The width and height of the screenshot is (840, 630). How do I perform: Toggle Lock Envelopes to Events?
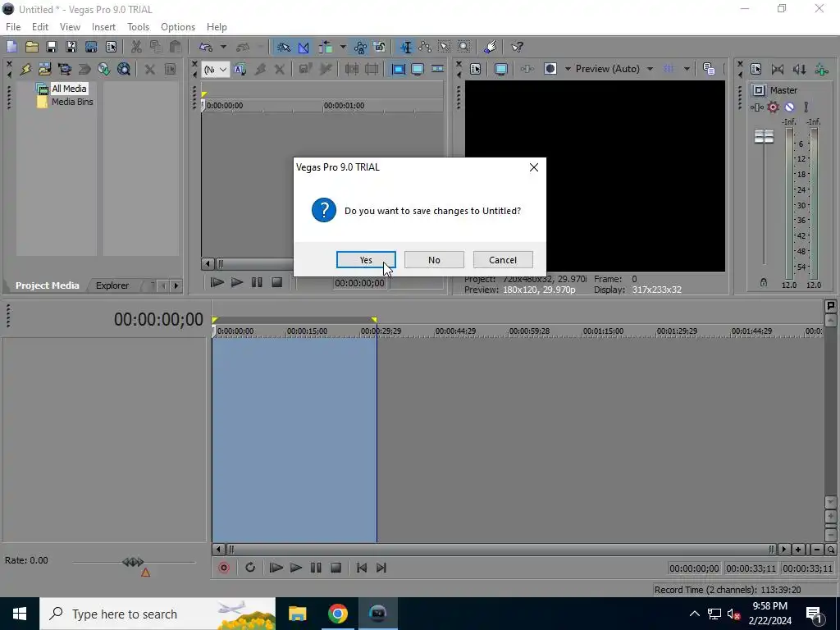(361, 47)
